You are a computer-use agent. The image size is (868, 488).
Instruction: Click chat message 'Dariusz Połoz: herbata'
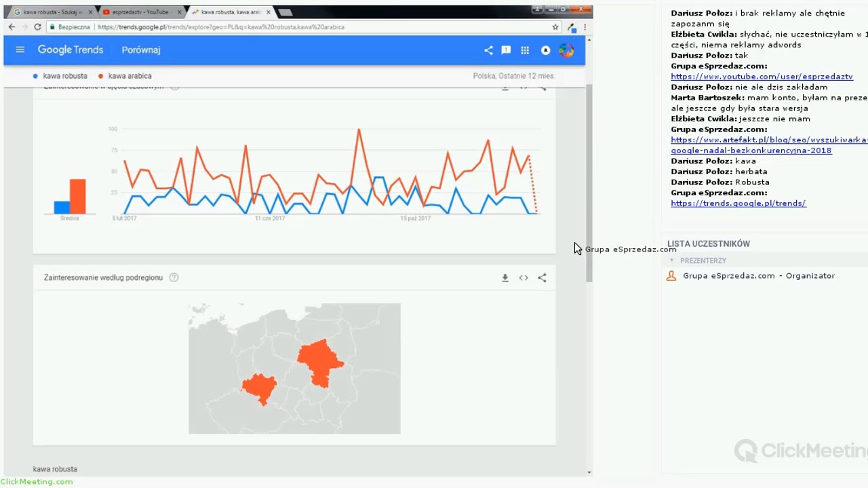[x=719, y=171]
